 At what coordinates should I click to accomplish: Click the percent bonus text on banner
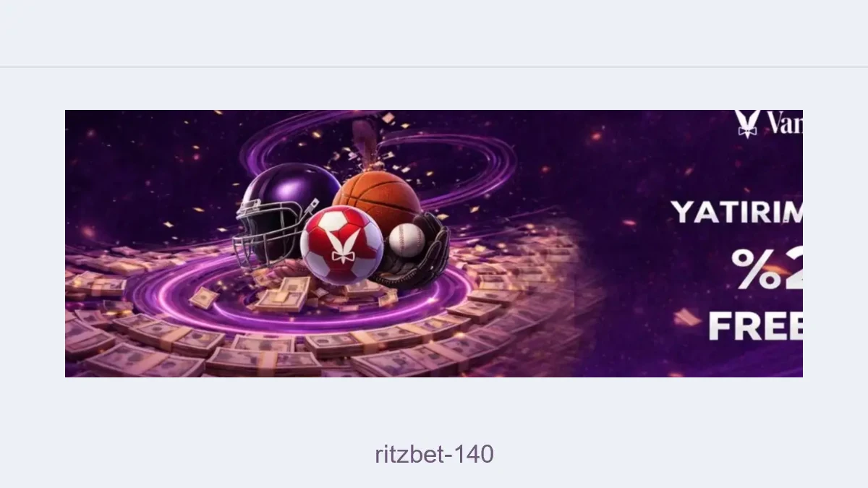click(x=767, y=269)
